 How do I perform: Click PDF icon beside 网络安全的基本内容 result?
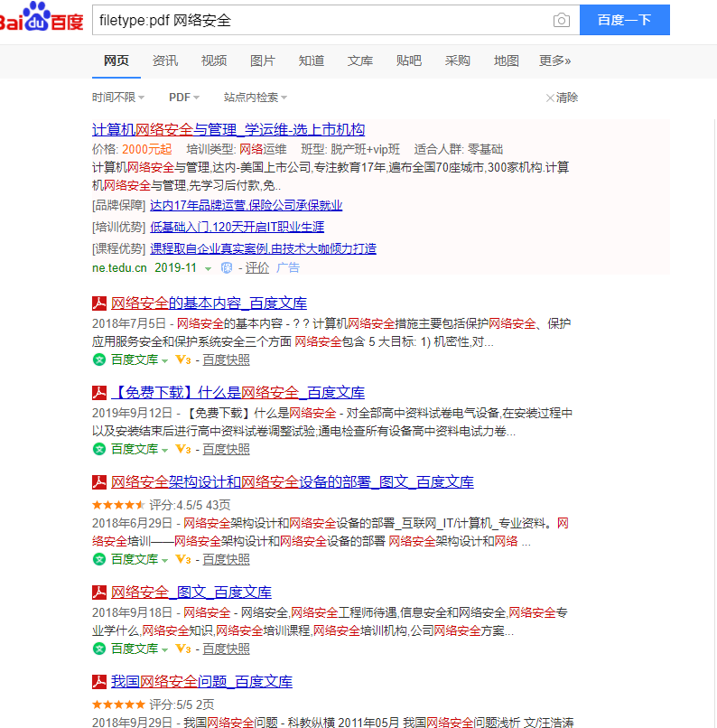pyautogui.click(x=99, y=303)
